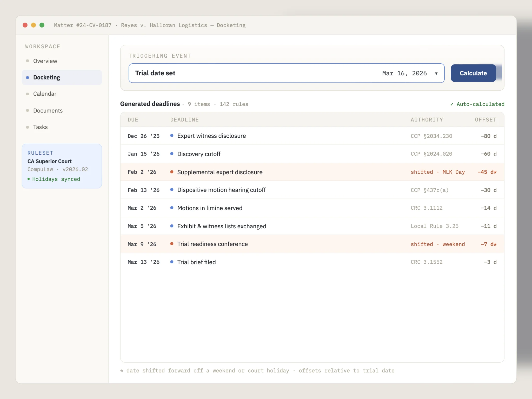Image resolution: width=532 pixels, height=399 pixels.
Task: Click the blue dot beside Exhibit & witness lists
Action: (x=172, y=226)
